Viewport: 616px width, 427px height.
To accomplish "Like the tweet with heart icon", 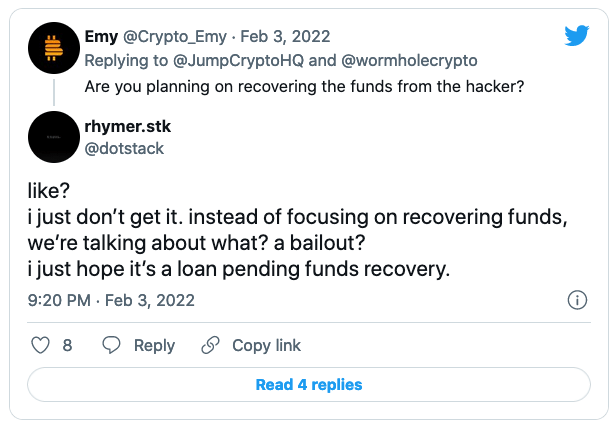I will tap(40, 345).
